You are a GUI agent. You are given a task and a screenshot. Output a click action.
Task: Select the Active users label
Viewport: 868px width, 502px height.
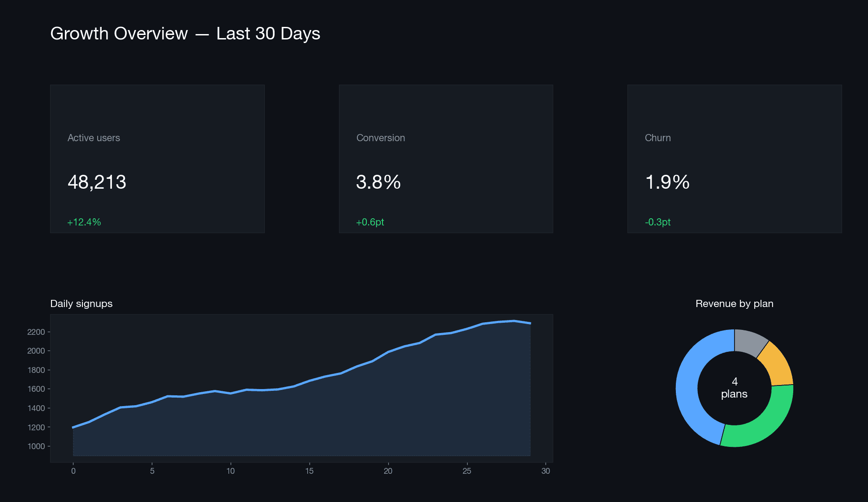pos(94,138)
